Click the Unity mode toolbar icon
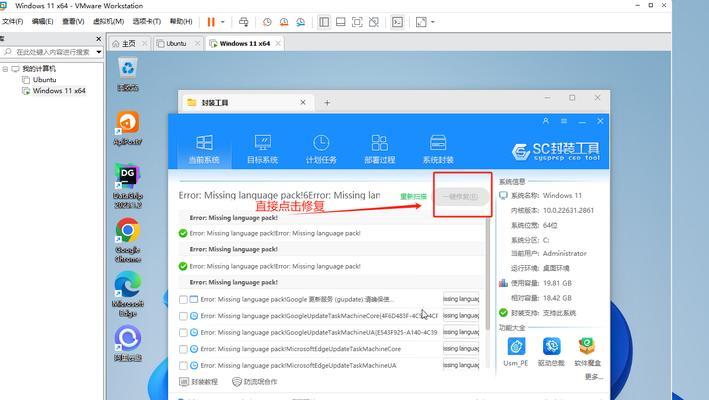Image resolution: width=709 pixels, height=400 pixels. (374, 22)
